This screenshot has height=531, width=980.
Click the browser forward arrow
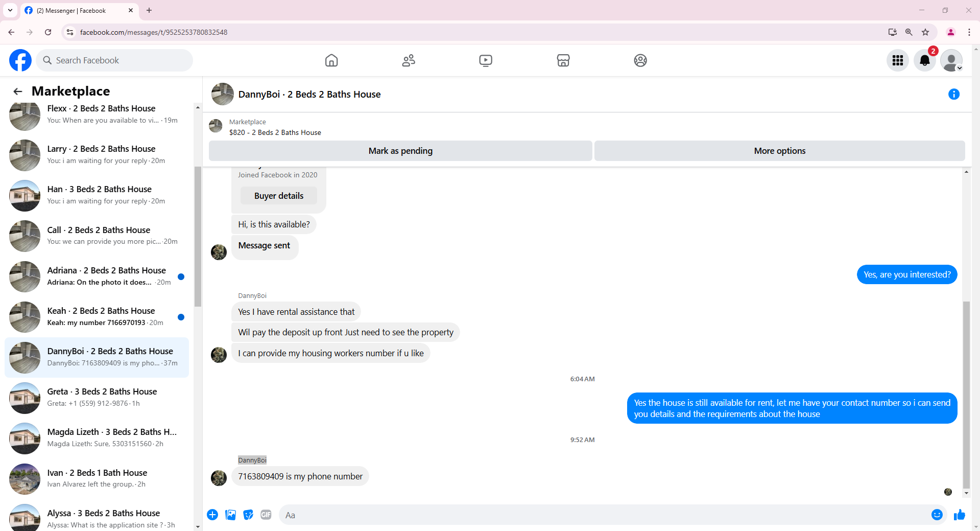tap(30, 32)
